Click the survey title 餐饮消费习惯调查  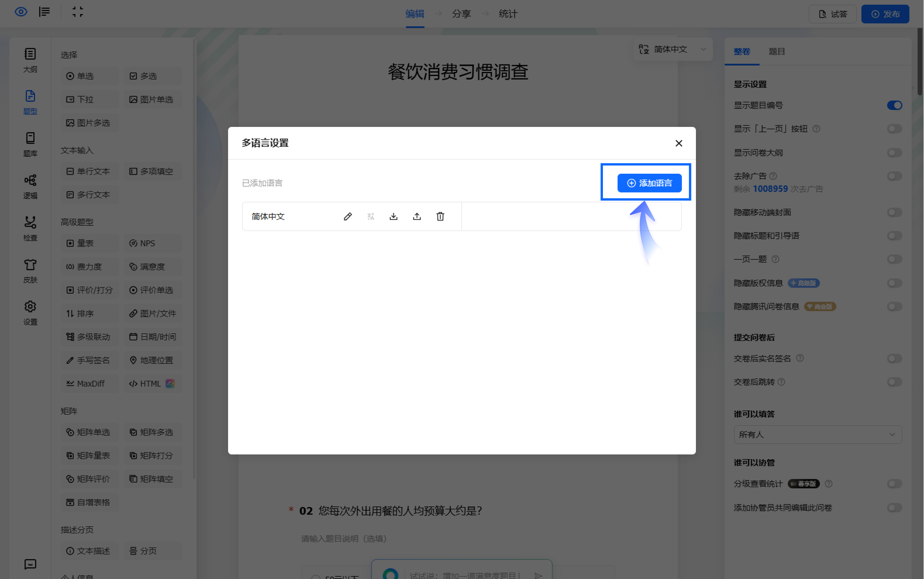458,72
